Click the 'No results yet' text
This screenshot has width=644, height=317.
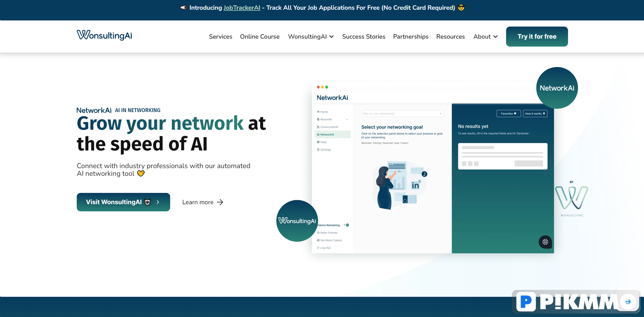[x=473, y=126]
